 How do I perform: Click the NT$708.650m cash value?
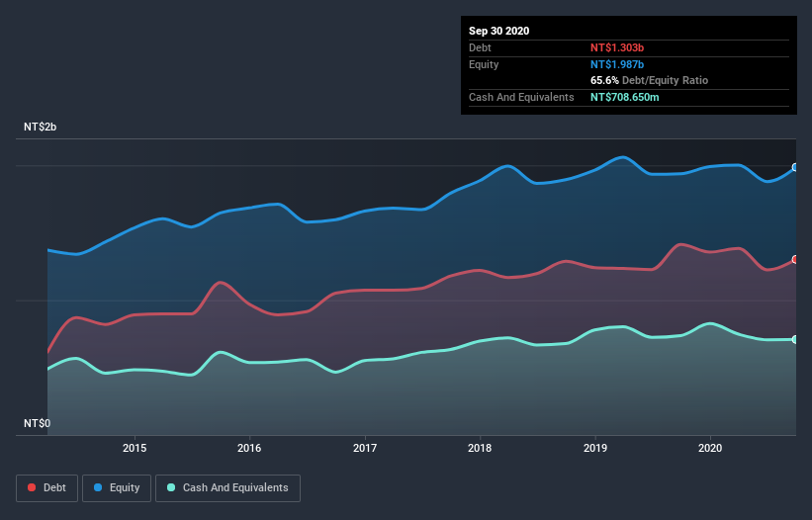tap(625, 97)
